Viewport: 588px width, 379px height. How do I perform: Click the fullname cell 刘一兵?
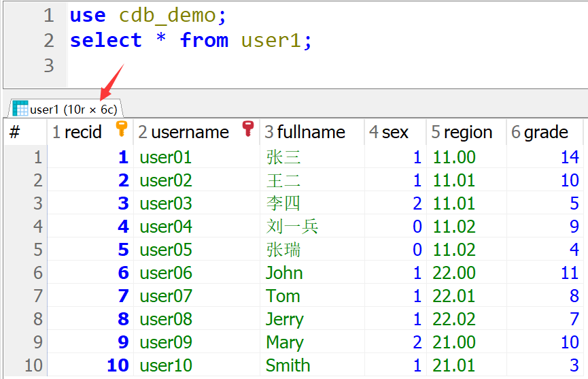(292, 227)
